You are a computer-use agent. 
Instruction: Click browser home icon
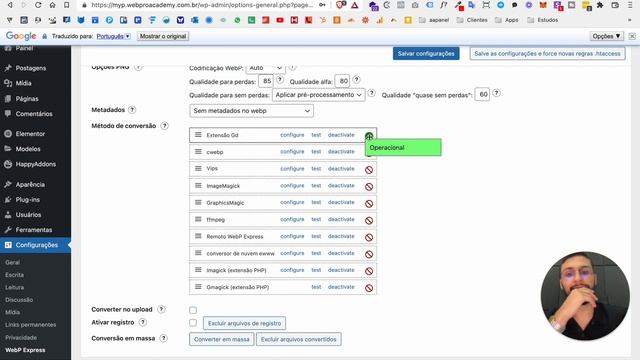(52, 5)
